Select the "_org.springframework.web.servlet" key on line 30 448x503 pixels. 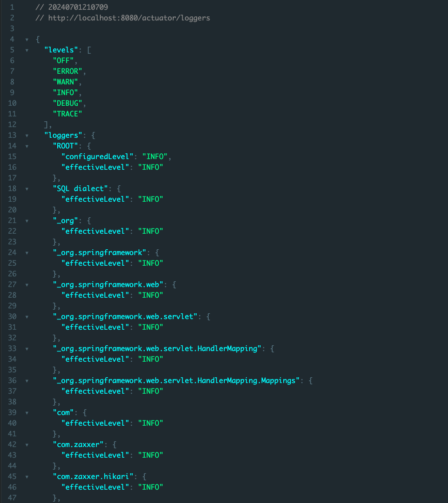[125, 317]
